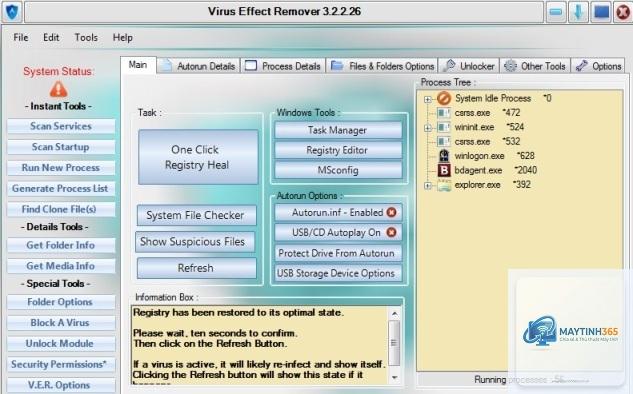Click Protect Drive From Autorun
The image size is (633, 394).
pos(338,253)
